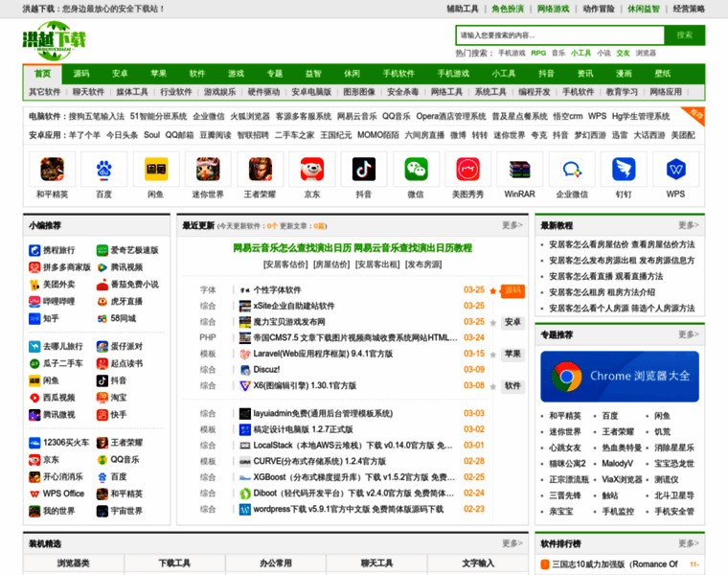Click the 腾讯视频 icon in sidebar

(102, 267)
